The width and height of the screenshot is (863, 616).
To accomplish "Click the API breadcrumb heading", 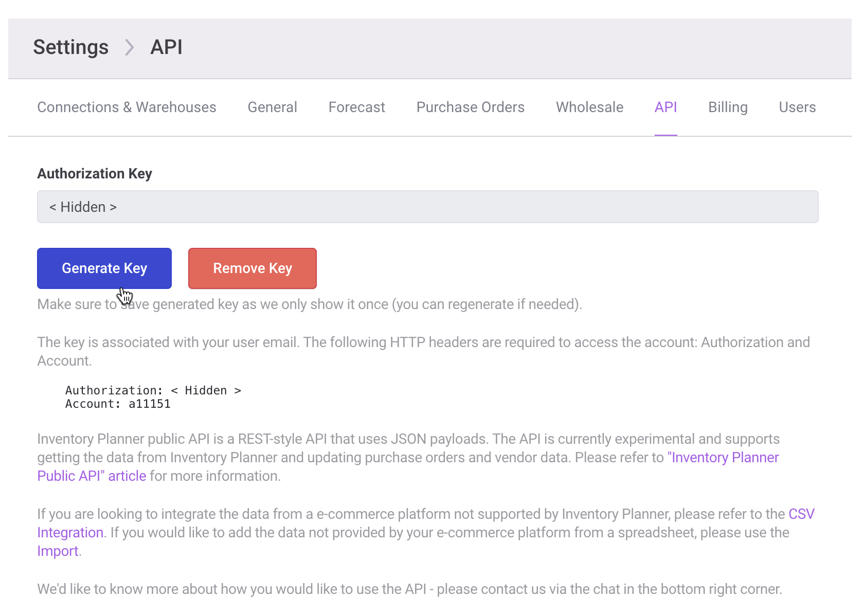I will pos(166,47).
